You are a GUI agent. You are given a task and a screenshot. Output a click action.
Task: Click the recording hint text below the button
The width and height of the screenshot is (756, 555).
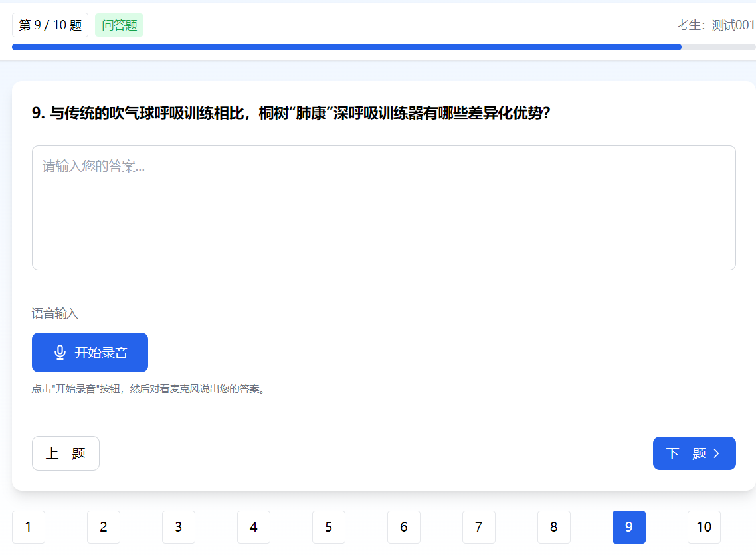(x=149, y=389)
